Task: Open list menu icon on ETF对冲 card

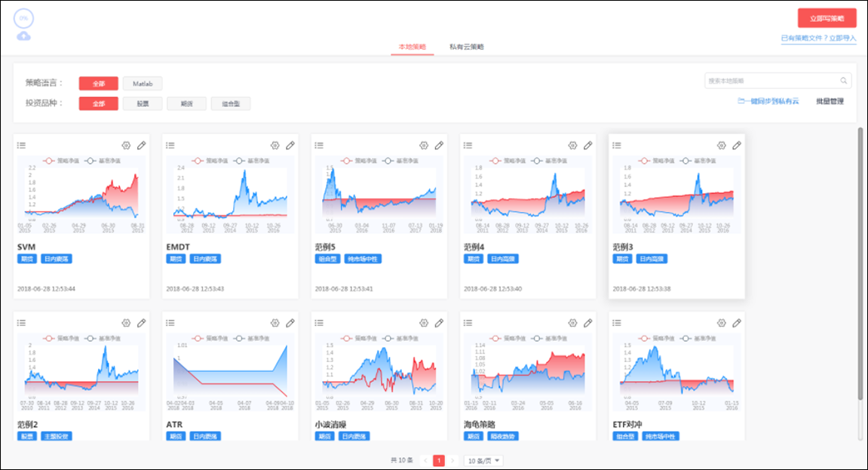Action: pos(617,323)
